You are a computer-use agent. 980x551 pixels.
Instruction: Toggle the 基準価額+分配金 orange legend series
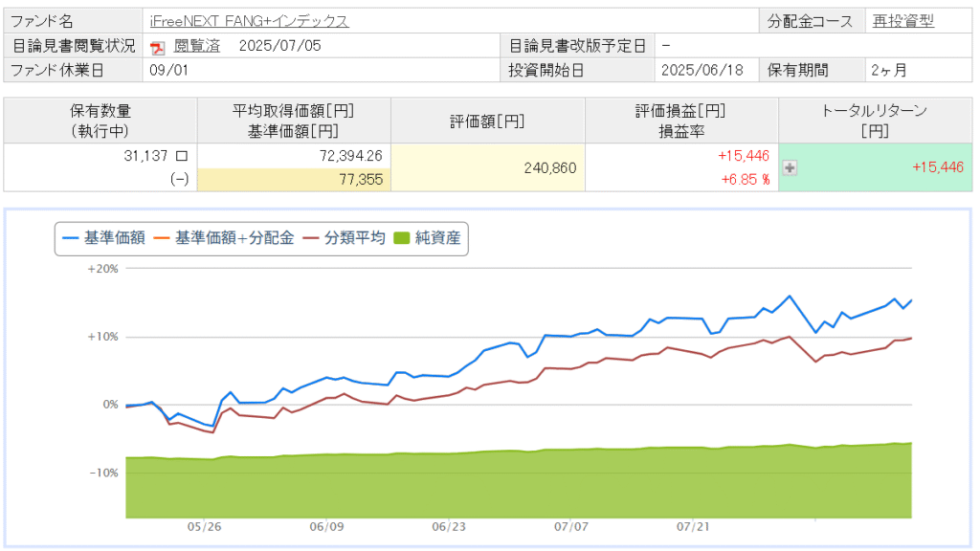coord(224,238)
